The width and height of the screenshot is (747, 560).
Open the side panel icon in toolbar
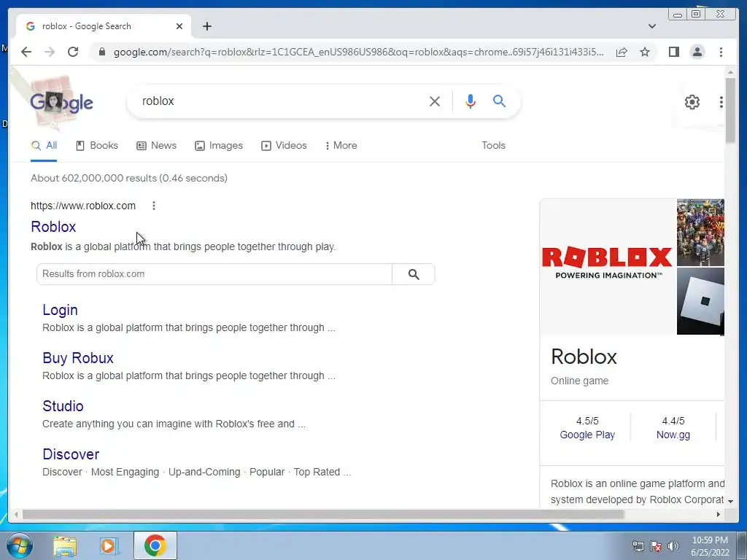click(x=673, y=52)
